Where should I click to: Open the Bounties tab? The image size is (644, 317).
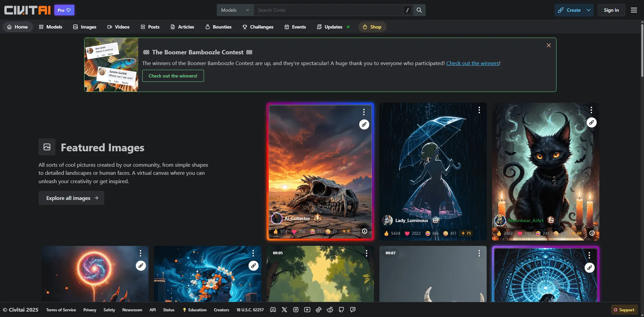point(218,27)
